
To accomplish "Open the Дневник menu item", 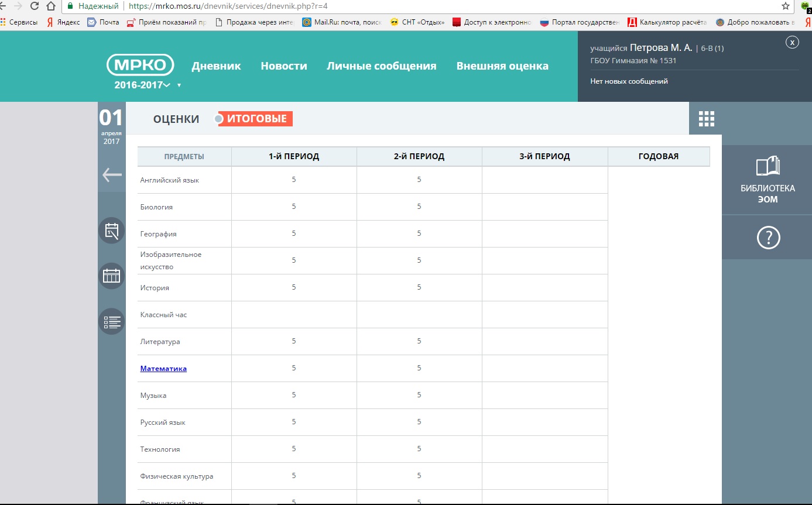I will click(x=216, y=66).
